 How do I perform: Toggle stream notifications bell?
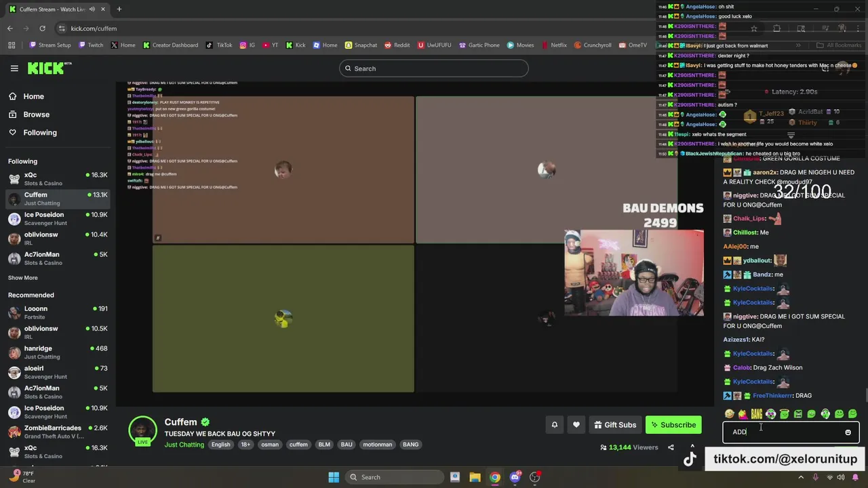[x=554, y=425]
